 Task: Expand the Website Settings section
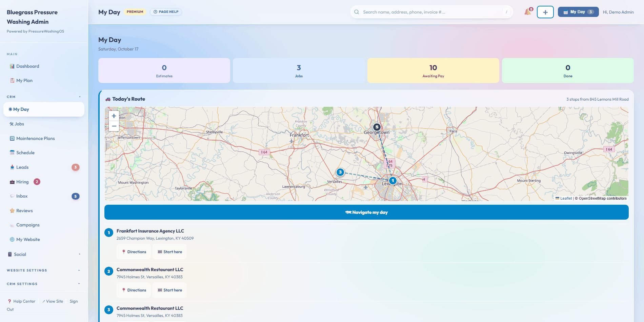click(44, 270)
